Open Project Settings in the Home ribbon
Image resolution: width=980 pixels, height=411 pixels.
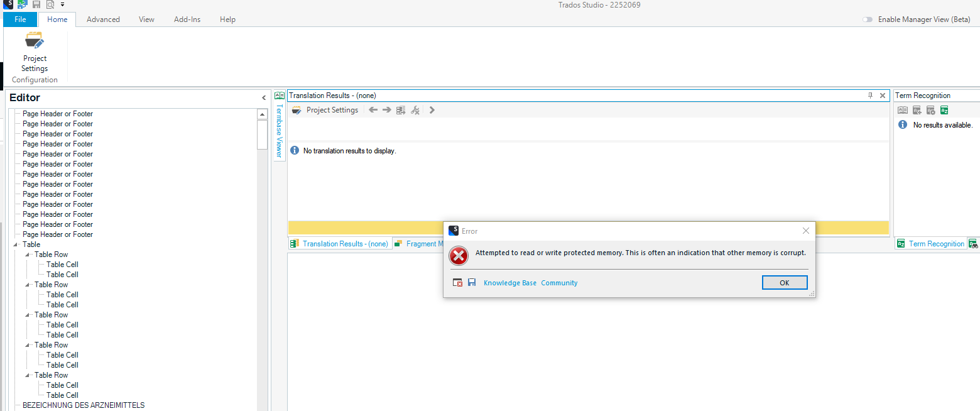pos(35,51)
